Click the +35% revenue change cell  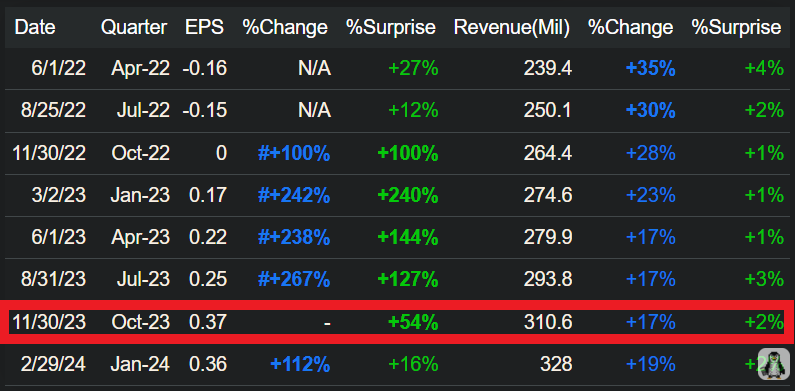point(651,68)
